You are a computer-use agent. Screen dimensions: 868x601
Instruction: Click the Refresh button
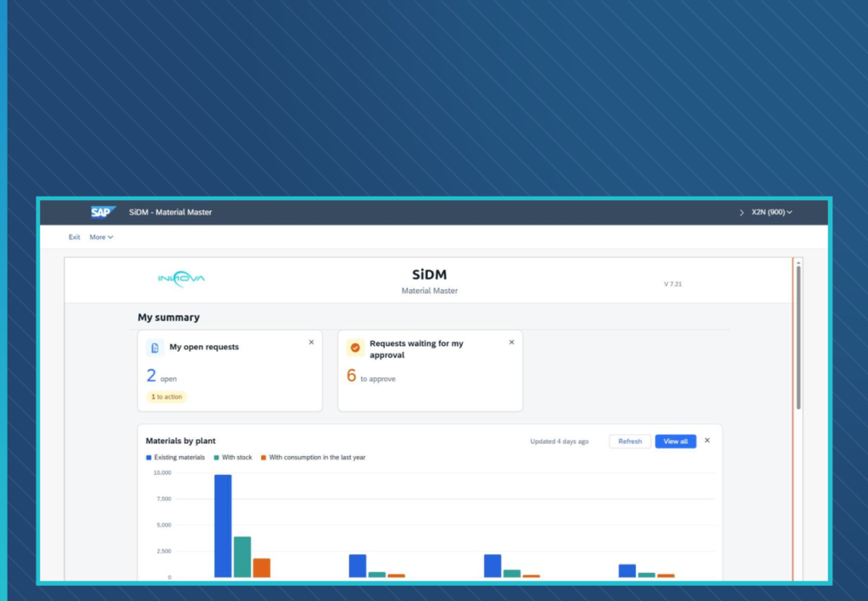630,441
